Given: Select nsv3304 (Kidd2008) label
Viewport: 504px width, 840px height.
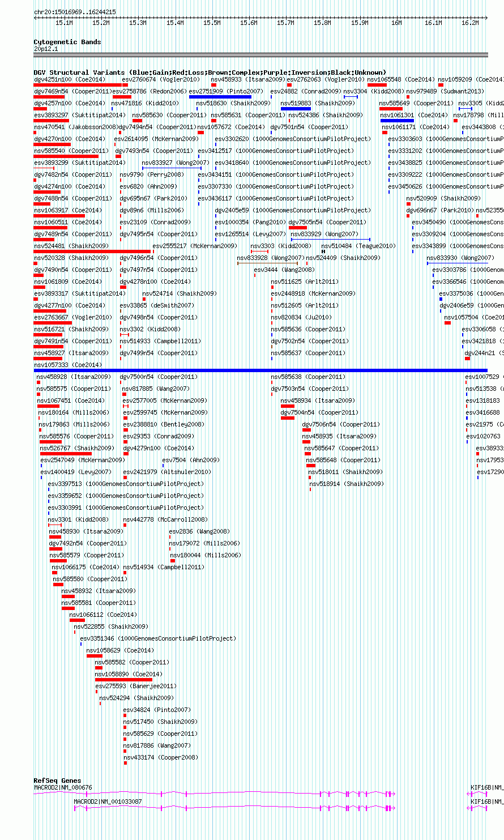Looking at the screenshot, I should [x=374, y=92].
